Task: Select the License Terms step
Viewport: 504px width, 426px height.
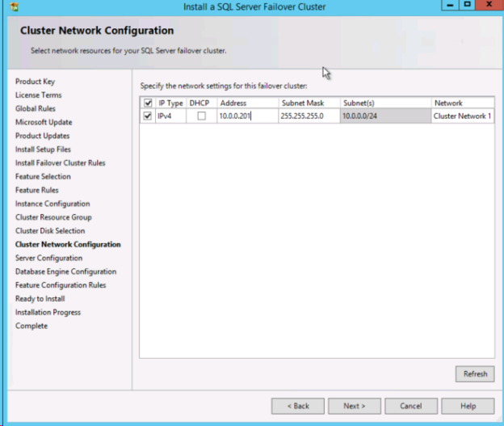Action: [x=38, y=95]
